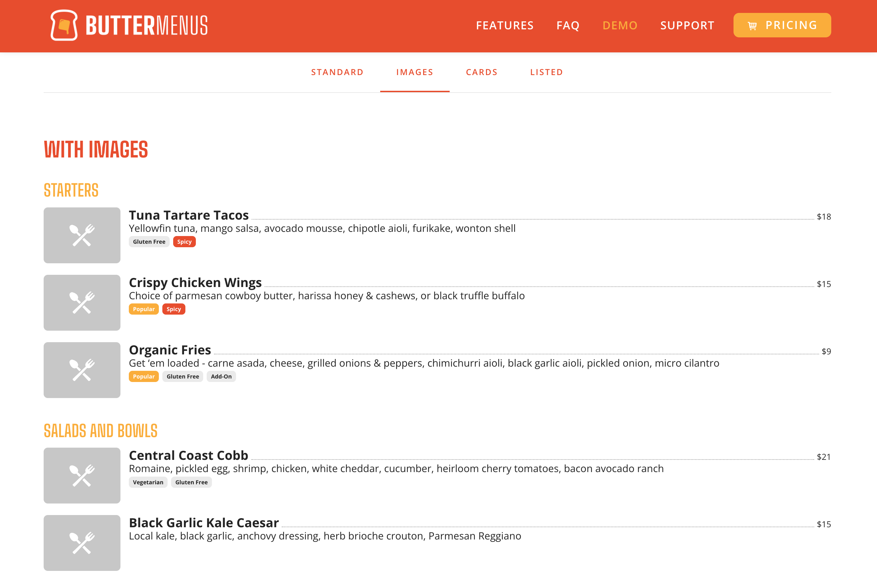Click the Add-On tag on Organic Fries
Screen dimensions: 877x588
point(221,376)
